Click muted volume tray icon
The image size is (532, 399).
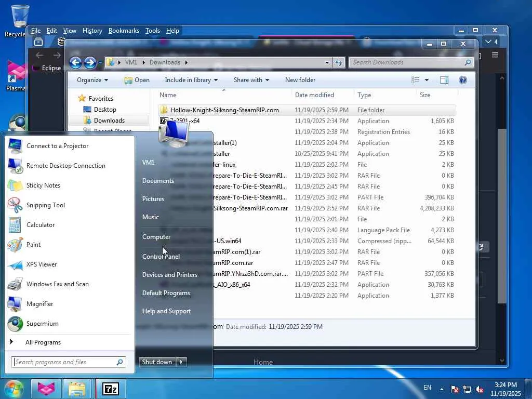(x=480, y=390)
